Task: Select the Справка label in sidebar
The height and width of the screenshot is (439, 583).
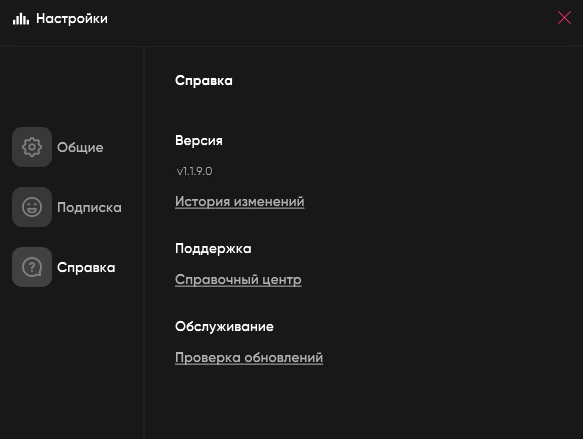Action: pos(86,267)
